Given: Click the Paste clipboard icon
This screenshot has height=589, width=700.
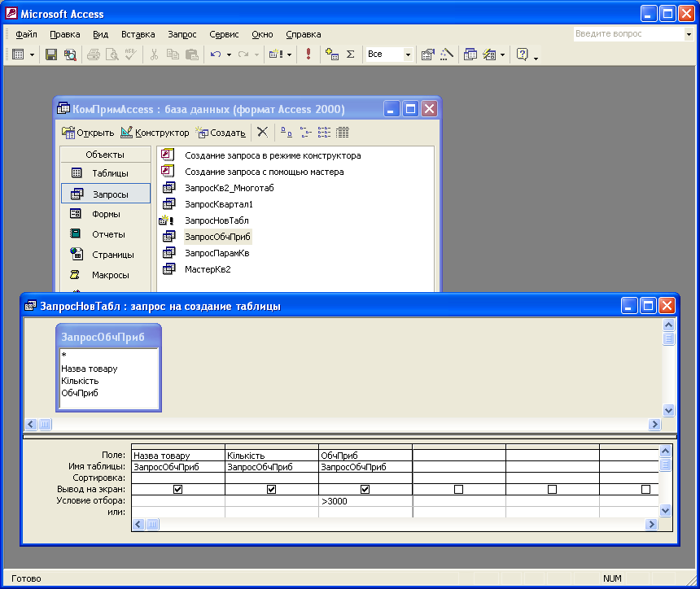Looking at the screenshot, I should point(191,55).
